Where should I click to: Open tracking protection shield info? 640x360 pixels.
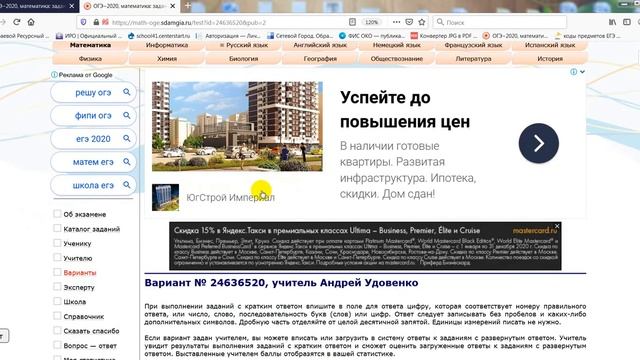pos(83,22)
